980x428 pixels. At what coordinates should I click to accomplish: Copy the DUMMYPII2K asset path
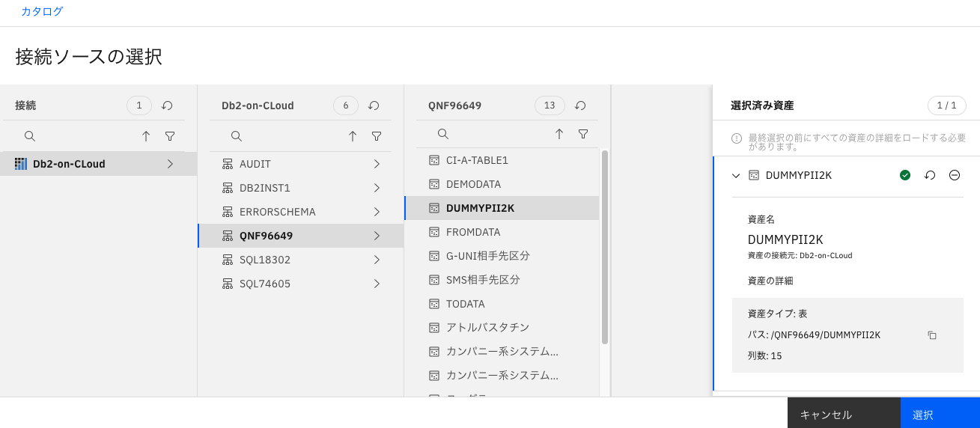click(932, 335)
